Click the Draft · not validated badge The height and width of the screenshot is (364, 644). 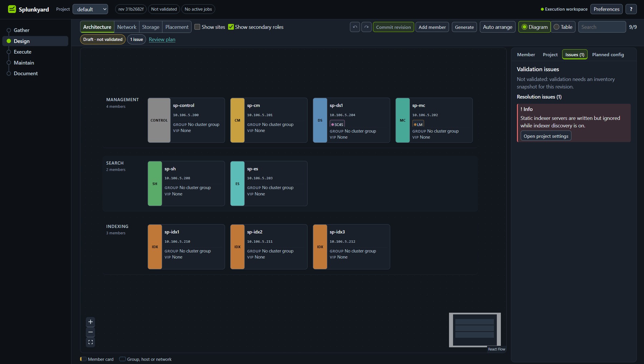click(103, 39)
